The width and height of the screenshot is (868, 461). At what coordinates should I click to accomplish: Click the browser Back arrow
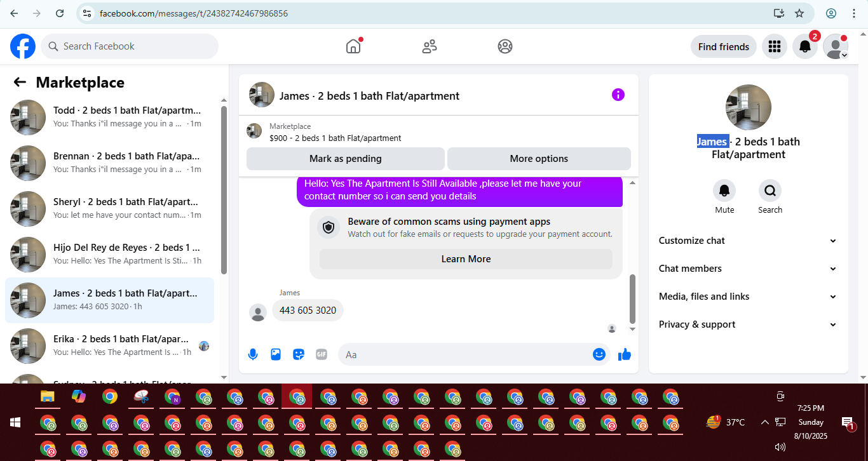tap(14, 13)
